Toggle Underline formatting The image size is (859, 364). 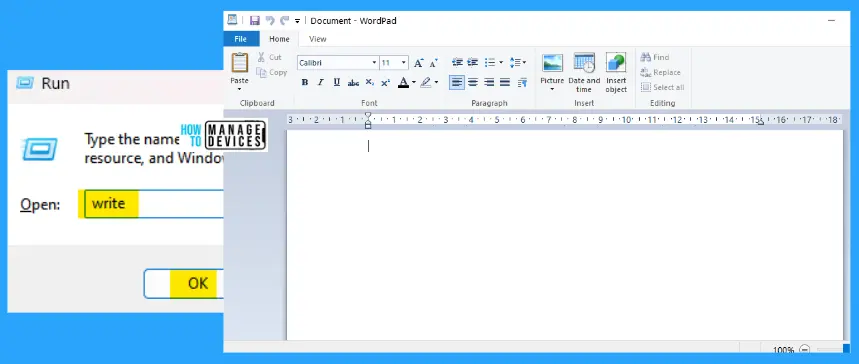[x=336, y=83]
